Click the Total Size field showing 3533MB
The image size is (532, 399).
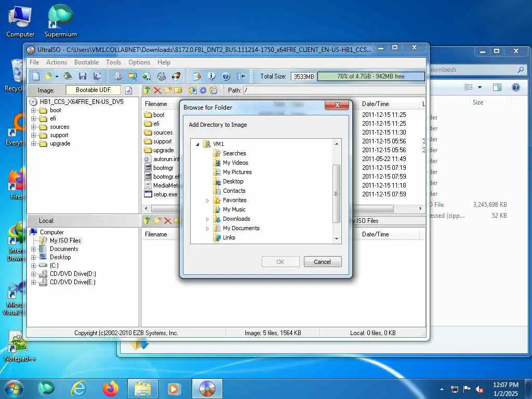(x=303, y=76)
